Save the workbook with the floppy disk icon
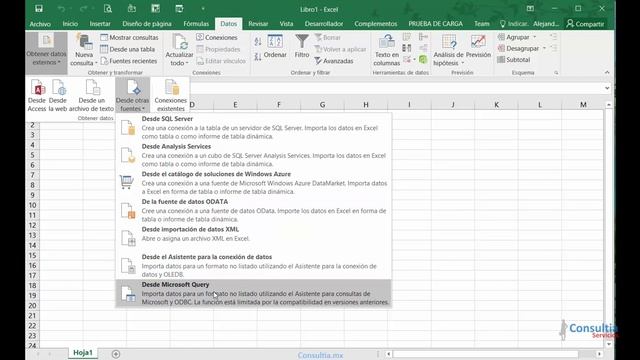Image resolution: width=640 pixels, height=360 pixels. coord(39,9)
